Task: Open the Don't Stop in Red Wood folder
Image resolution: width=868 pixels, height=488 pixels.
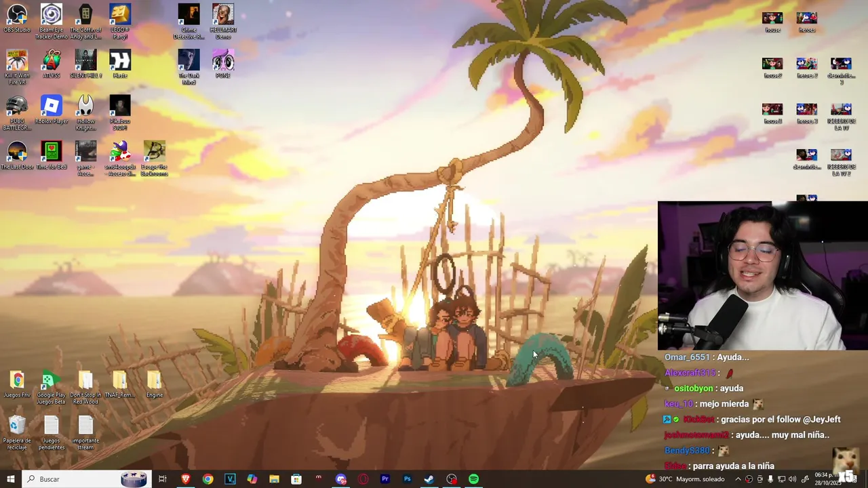Action: [85, 388]
